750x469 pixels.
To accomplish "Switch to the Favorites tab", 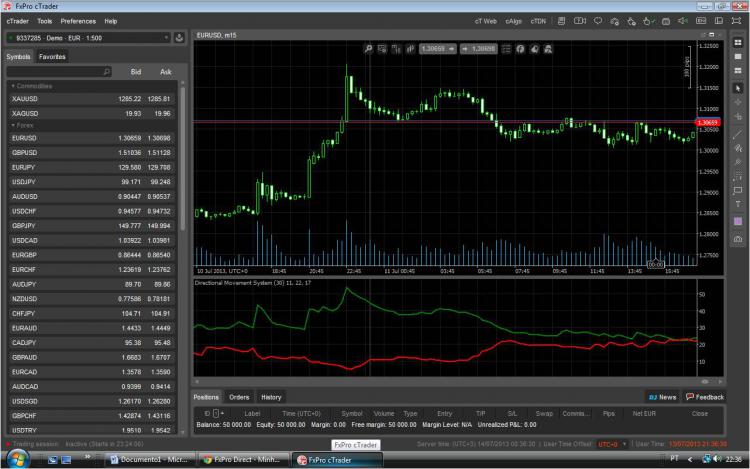I will click(x=52, y=56).
